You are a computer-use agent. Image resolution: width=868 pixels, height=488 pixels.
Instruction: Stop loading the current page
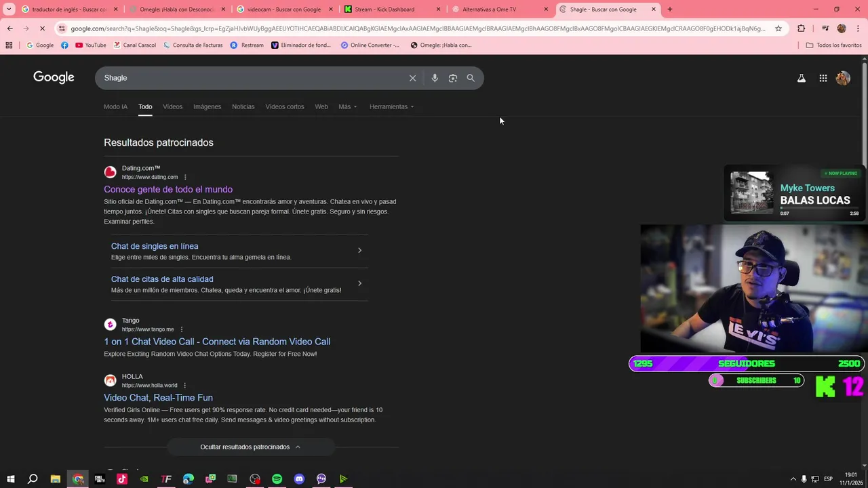[x=42, y=28]
